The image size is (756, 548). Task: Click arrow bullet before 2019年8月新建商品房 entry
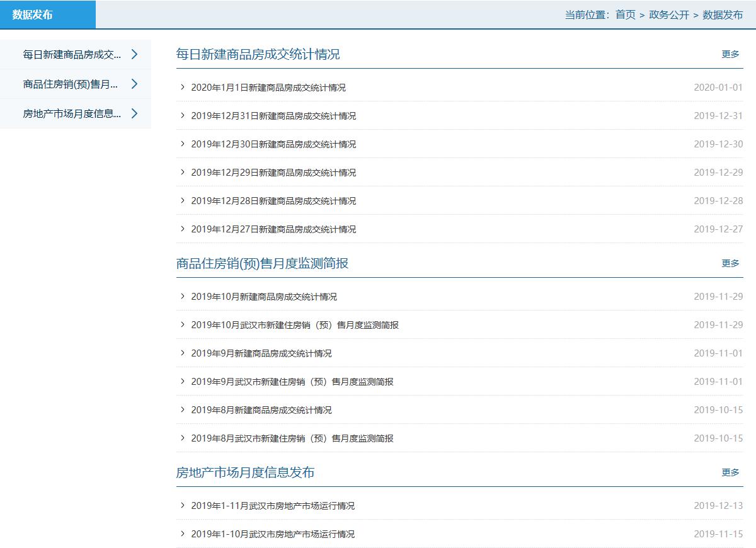click(x=183, y=409)
